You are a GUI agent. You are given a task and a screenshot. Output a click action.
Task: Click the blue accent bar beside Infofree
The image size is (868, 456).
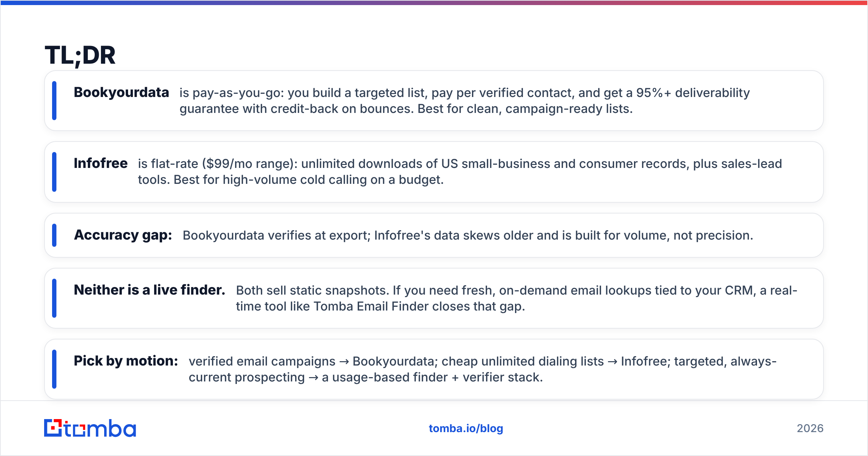54,172
